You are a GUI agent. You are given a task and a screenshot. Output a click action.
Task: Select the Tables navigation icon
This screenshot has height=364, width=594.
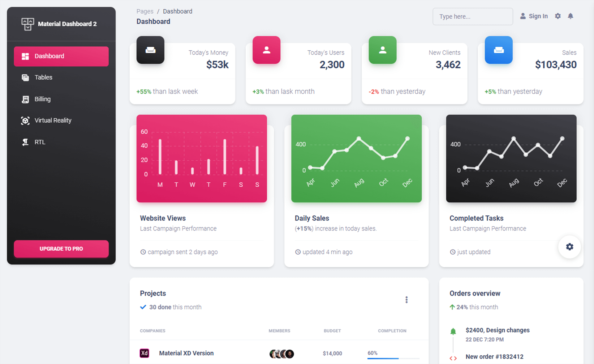(x=24, y=77)
